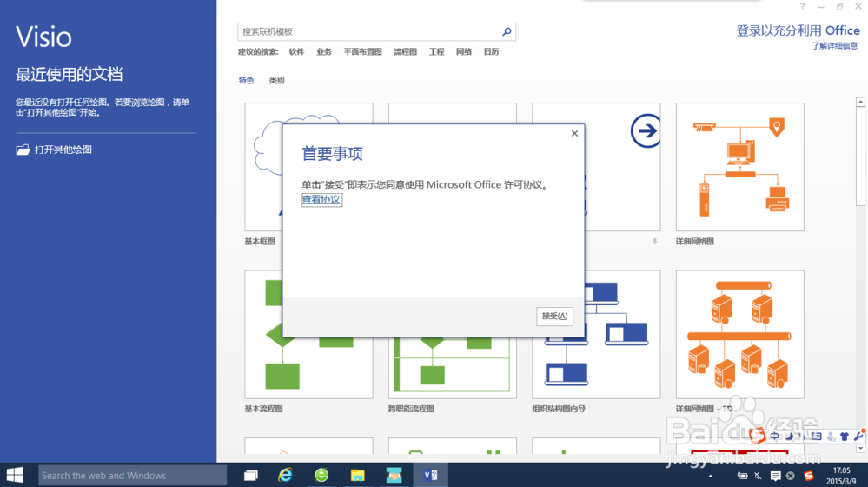Open the Windows Start button
The image size is (868, 487).
(x=15, y=476)
